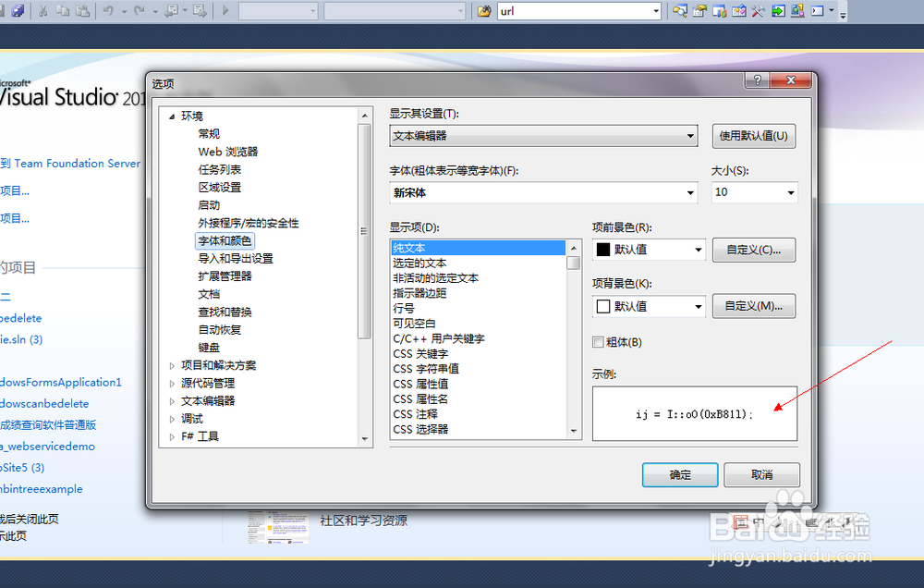The image size is (924, 588).
Task: Select 纯文本 in display items list
Action: click(x=478, y=248)
